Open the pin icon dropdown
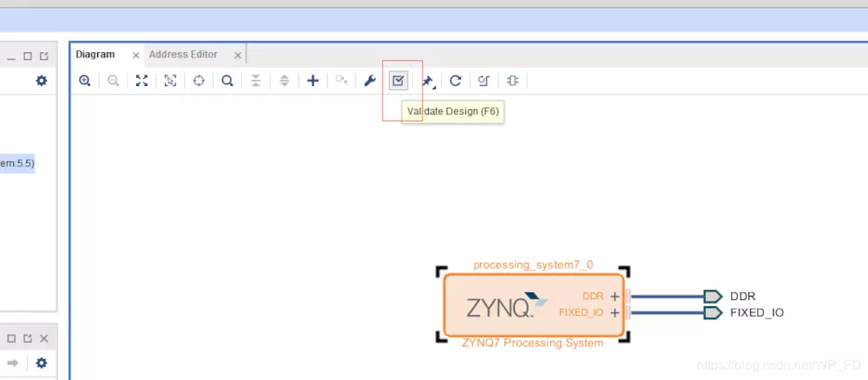Image resolution: width=868 pixels, height=380 pixels. coord(427,82)
